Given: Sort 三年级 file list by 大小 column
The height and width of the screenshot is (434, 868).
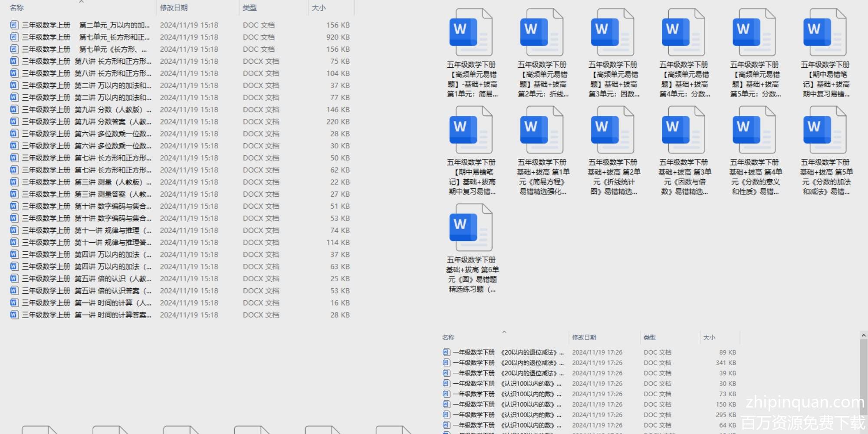Looking at the screenshot, I should pos(319,8).
